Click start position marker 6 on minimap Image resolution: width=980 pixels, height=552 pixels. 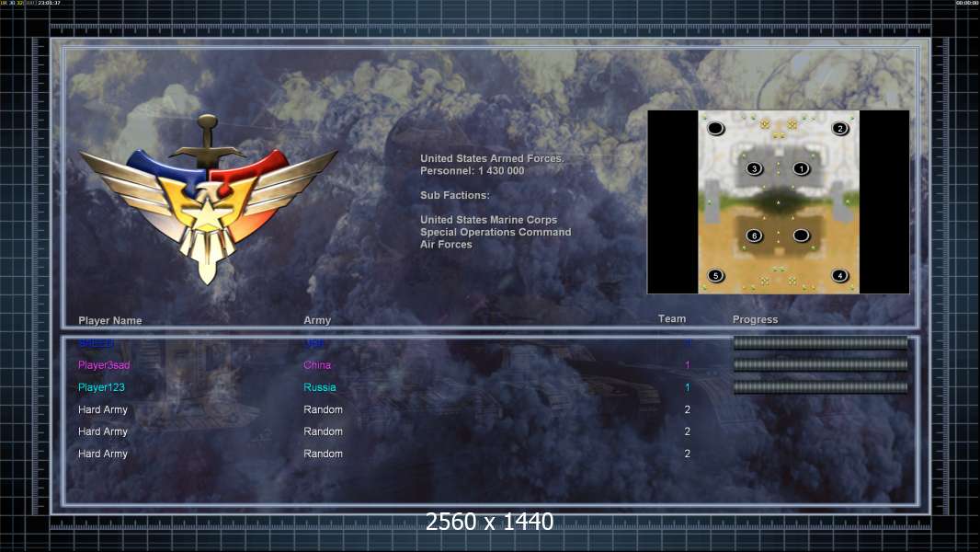point(755,236)
